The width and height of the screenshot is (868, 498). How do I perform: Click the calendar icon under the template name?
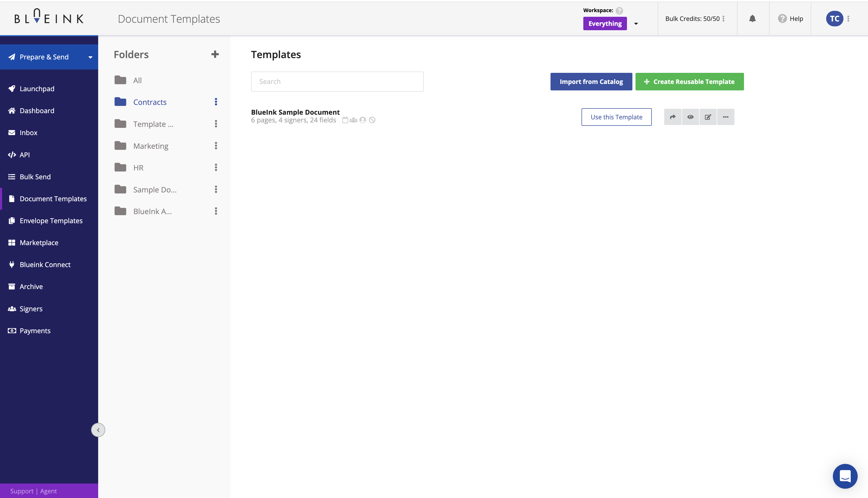pos(345,120)
